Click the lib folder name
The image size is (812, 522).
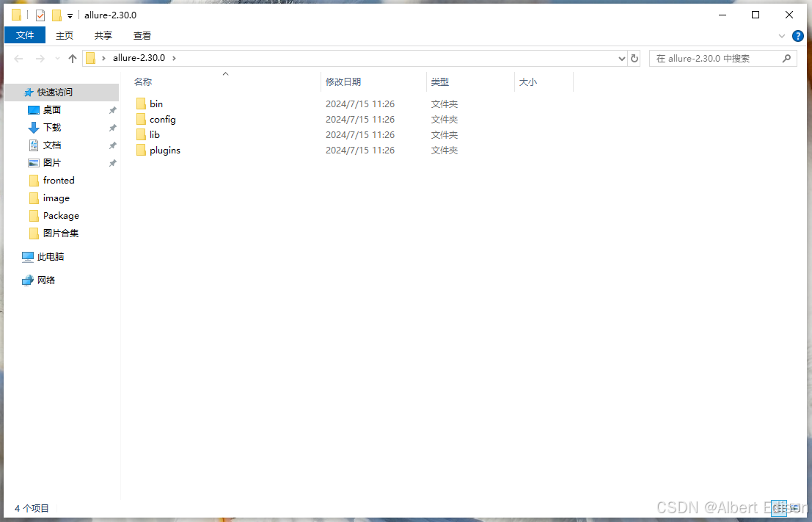click(155, 135)
